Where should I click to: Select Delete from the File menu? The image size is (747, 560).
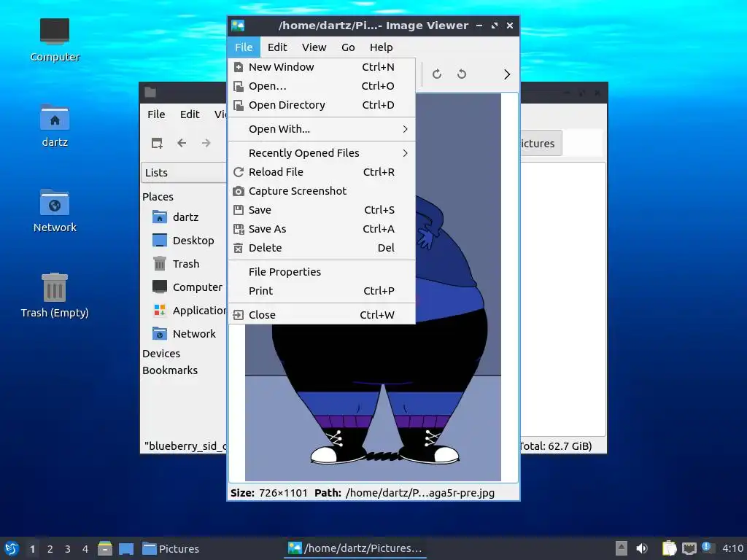tap(322, 248)
